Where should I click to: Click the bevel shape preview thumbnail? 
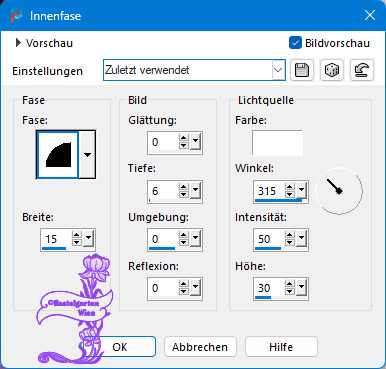(x=58, y=155)
